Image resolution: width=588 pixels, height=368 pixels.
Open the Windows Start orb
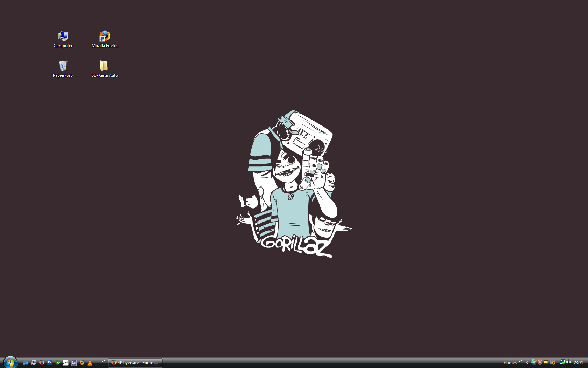pyautogui.click(x=10, y=362)
